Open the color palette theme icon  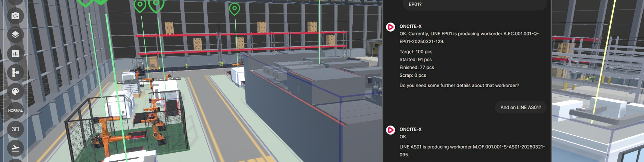click(x=16, y=91)
